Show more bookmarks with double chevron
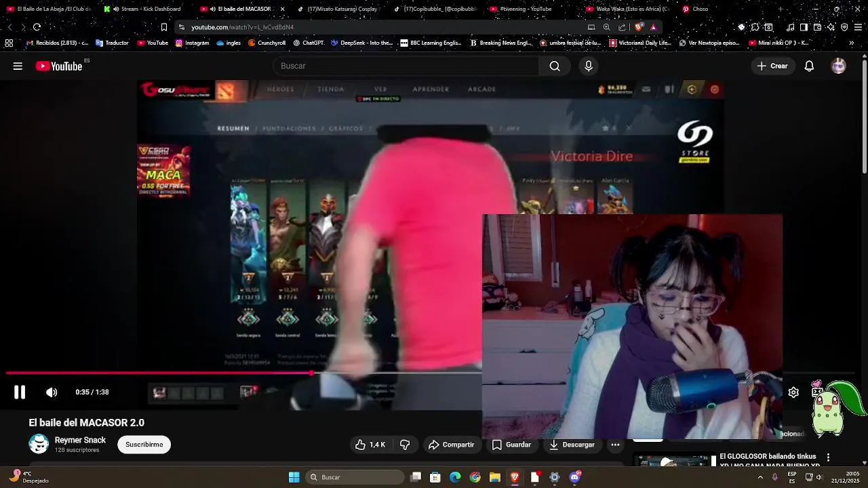 tap(852, 43)
